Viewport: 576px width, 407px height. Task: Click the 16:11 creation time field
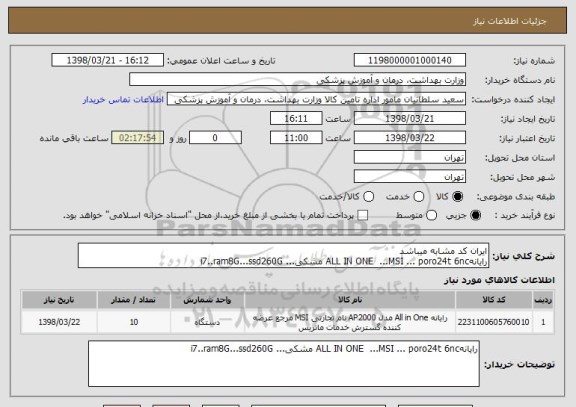pos(296,119)
